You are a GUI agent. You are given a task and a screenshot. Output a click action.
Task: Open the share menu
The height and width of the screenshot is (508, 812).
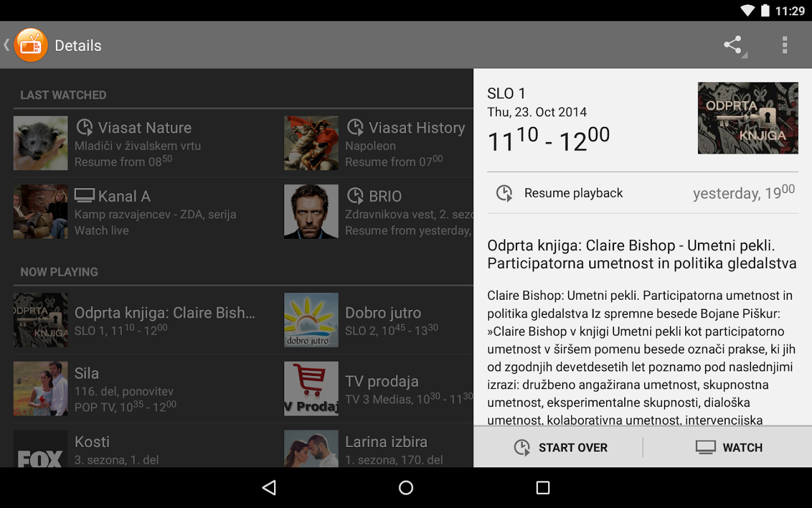click(x=733, y=45)
